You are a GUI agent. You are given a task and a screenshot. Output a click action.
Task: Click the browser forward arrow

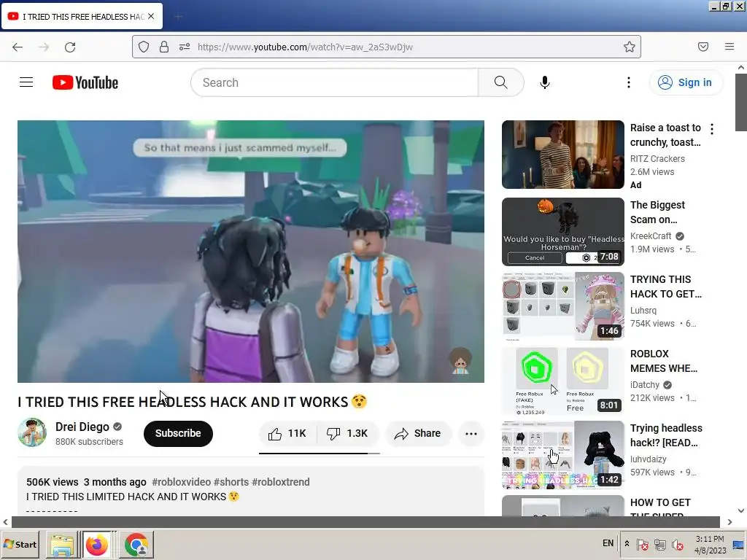(44, 47)
